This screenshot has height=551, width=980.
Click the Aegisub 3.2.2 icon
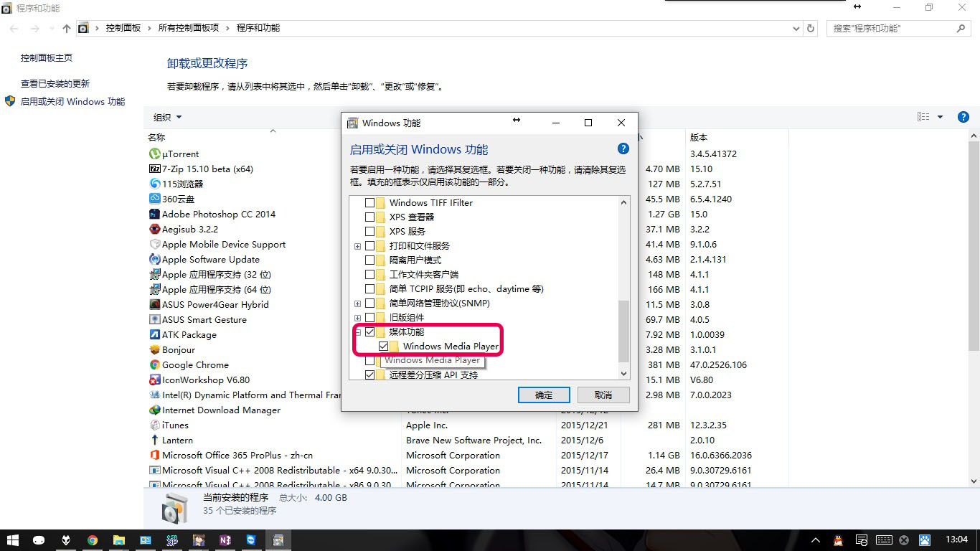coord(154,229)
